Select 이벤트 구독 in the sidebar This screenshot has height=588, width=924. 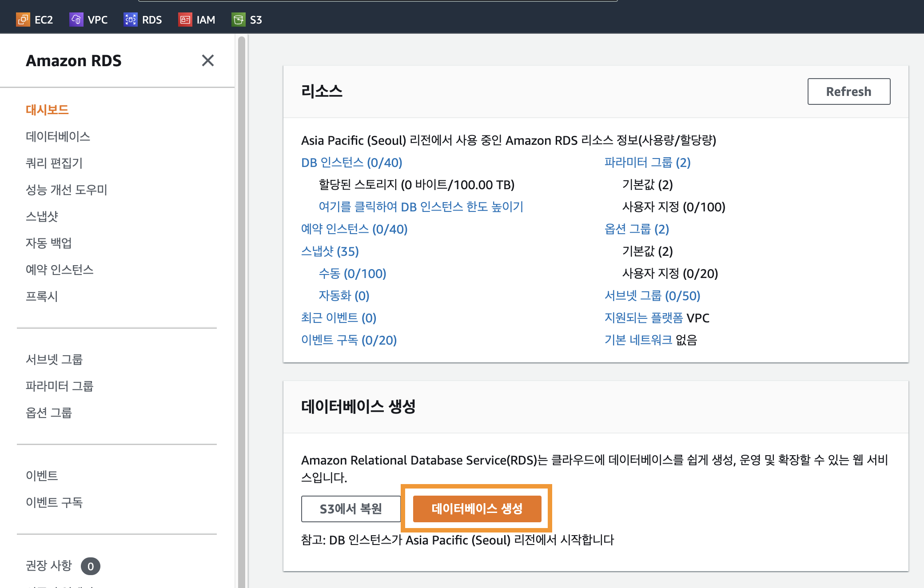click(54, 502)
